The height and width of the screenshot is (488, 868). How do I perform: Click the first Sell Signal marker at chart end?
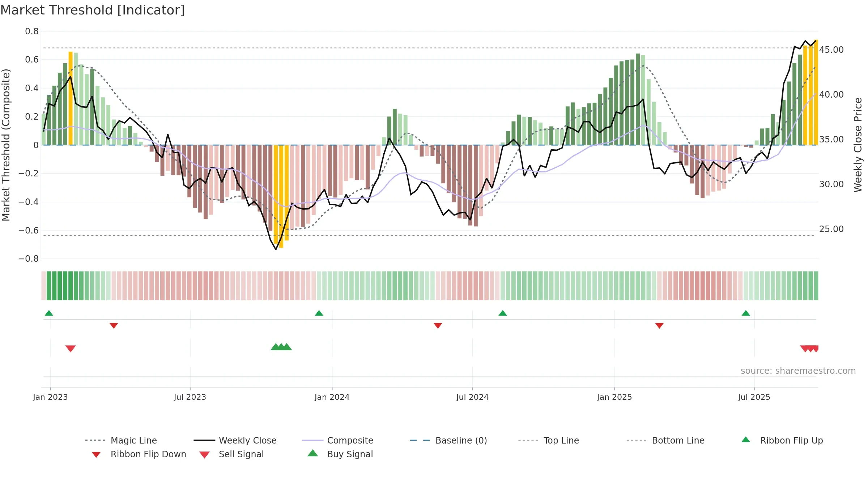(805, 348)
